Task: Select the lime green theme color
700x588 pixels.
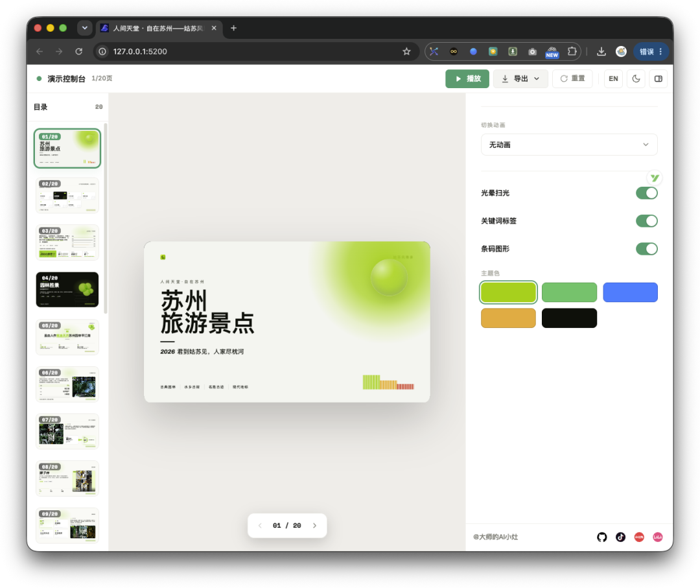Action: tap(509, 292)
